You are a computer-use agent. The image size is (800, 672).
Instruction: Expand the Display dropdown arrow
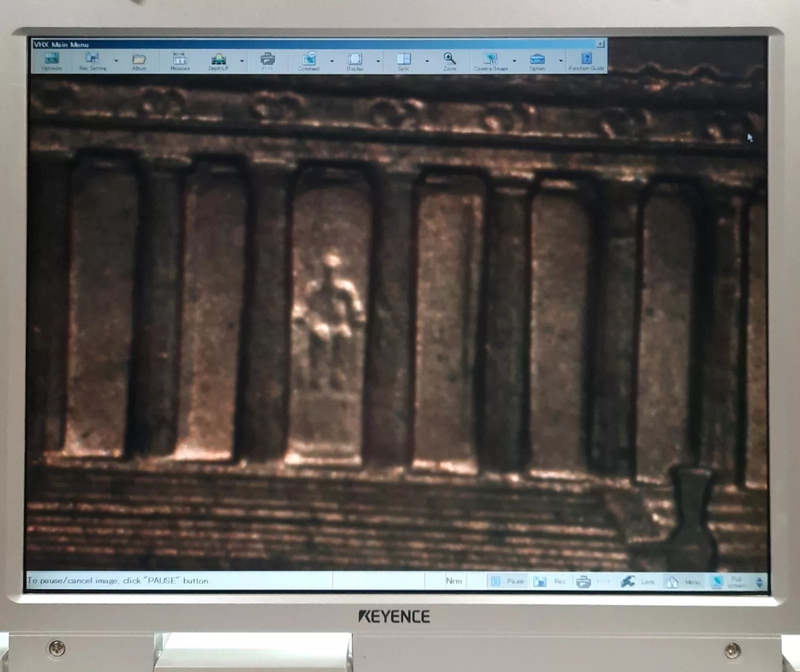point(378,61)
